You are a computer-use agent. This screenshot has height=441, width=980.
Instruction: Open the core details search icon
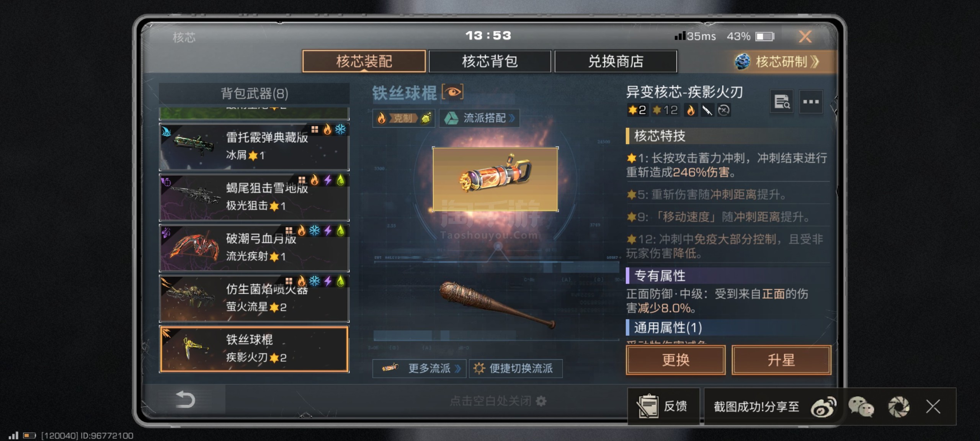(782, 102)
